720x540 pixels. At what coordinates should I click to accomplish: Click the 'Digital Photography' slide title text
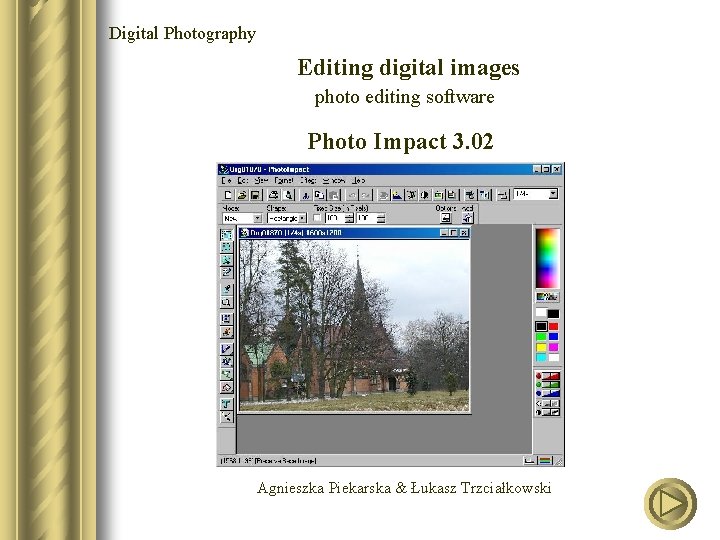(x=182, y=34)
